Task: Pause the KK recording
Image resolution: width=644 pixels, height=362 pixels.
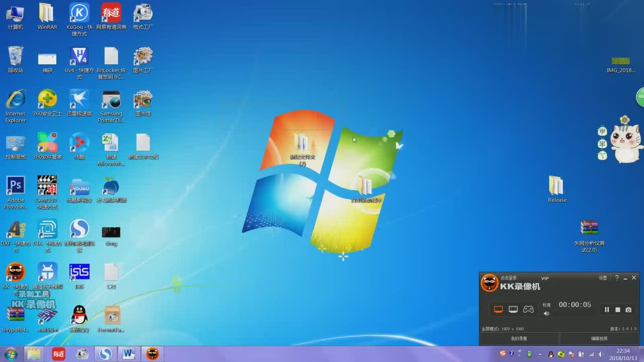Action: (x=607, y=310)
